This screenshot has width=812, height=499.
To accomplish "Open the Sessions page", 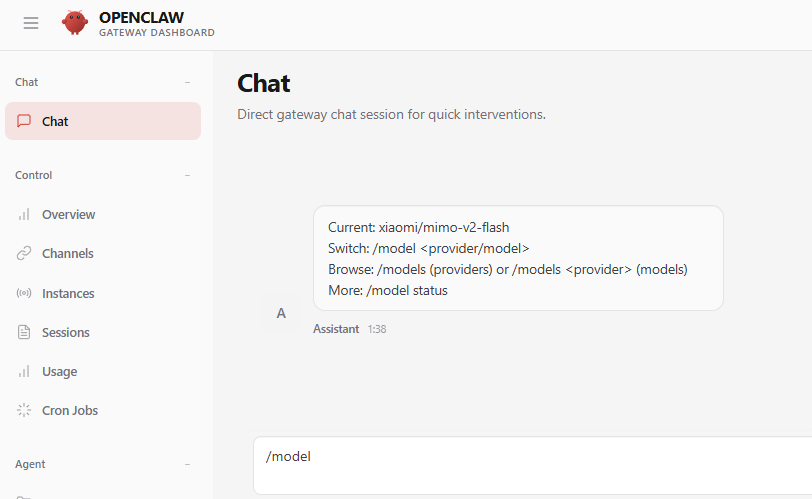I will [66, 332].
